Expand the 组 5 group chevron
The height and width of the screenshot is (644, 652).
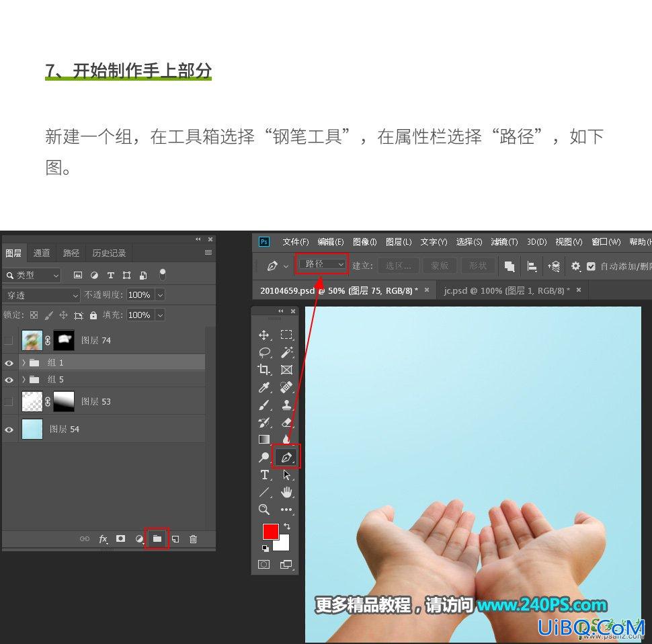(24, 380)
